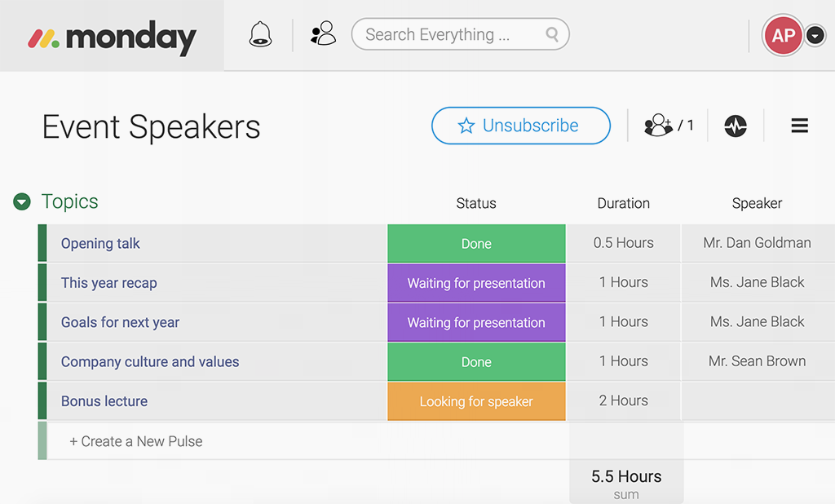Click the Topics group title
This screenshot has width=835, height=504.
pyautogui.click(x=70, y=202)
